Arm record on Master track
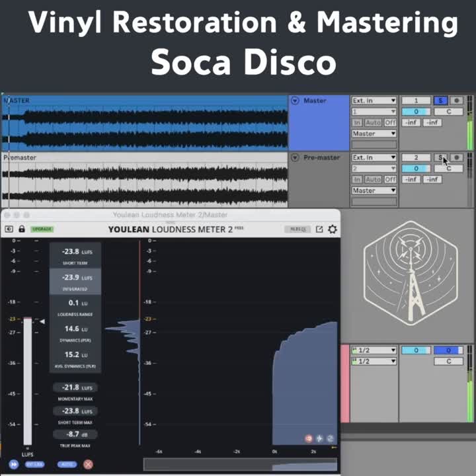 pos(456,100)
